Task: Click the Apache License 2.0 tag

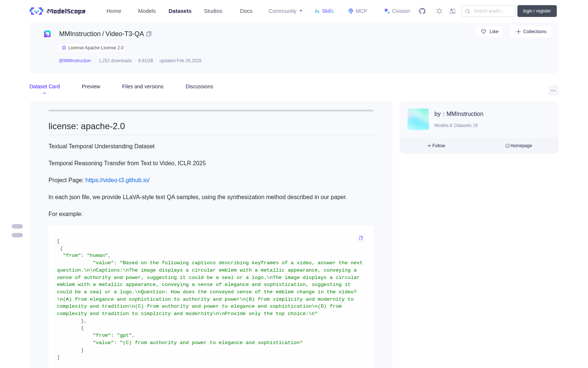Action: click(x=92, y=48)
